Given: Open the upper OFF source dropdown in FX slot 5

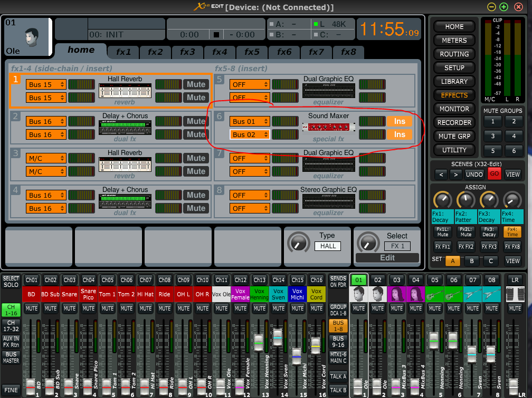Looking at the screenshot, I should (250, 84).
